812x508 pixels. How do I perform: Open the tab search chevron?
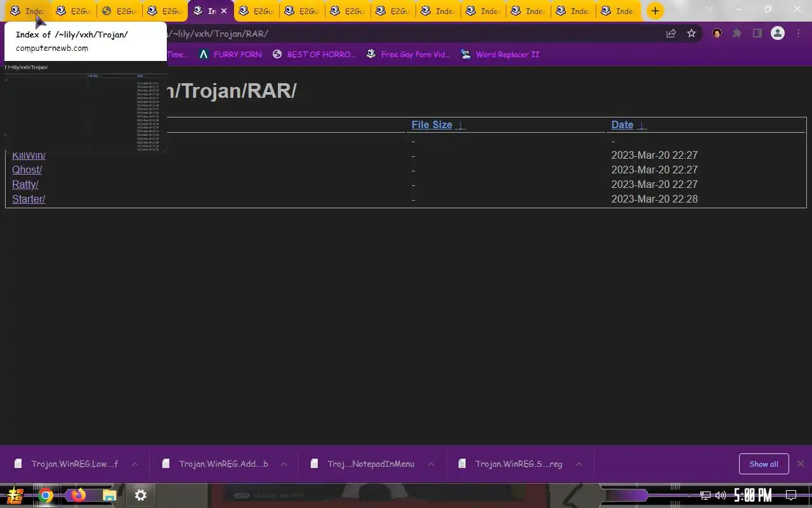(x=709, y=10)
